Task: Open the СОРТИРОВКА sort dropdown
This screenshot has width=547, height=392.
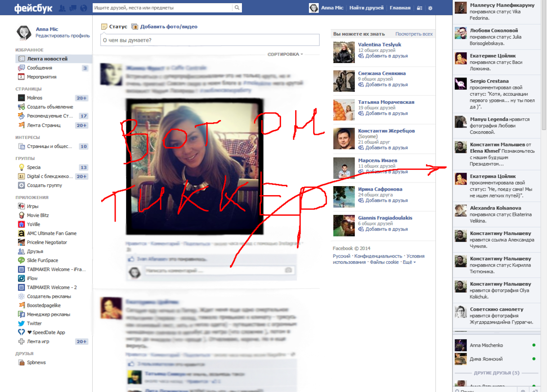Action: [x=285, y=54]
